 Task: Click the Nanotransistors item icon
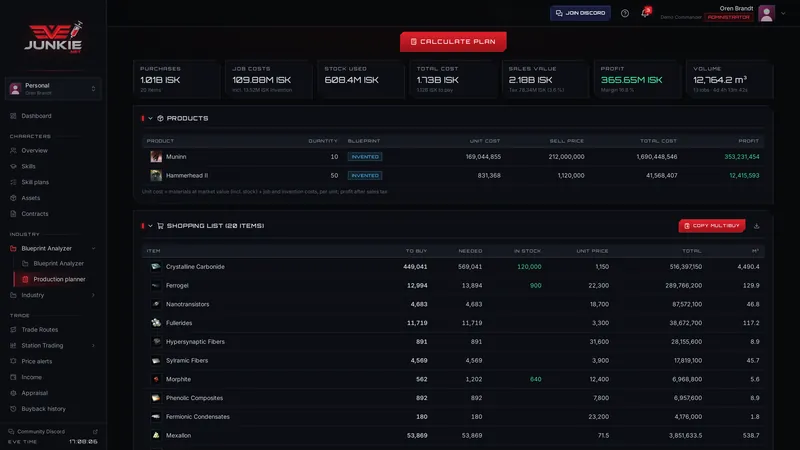156,304
